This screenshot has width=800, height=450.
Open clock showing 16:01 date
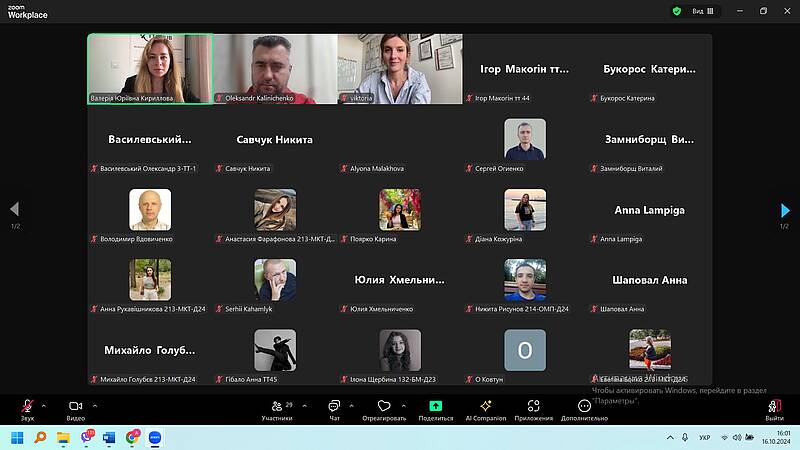point(777,437)
